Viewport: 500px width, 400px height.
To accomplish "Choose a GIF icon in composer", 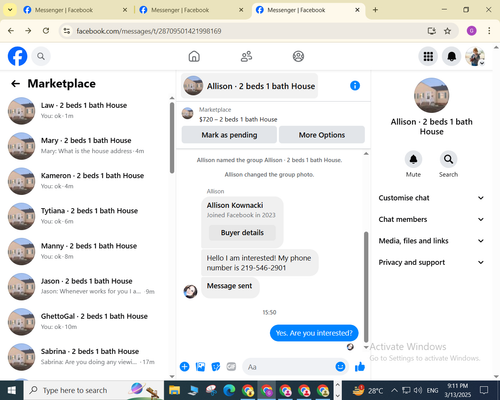I will [231, 367].
